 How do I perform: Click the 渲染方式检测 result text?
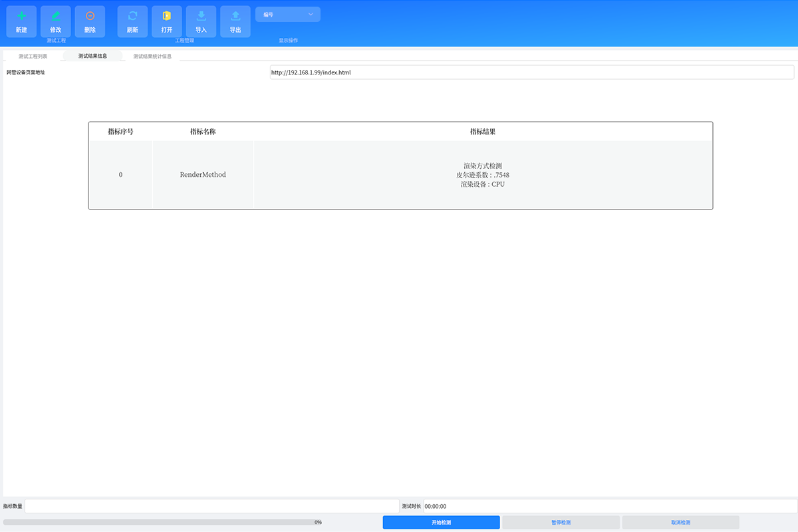point(483,166)
